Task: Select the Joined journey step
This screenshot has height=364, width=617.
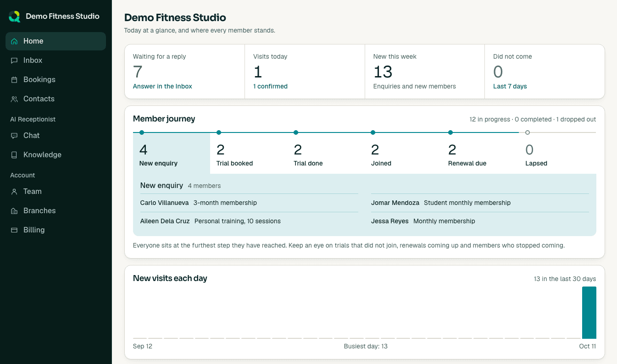Action: click(x=403, y=154)
